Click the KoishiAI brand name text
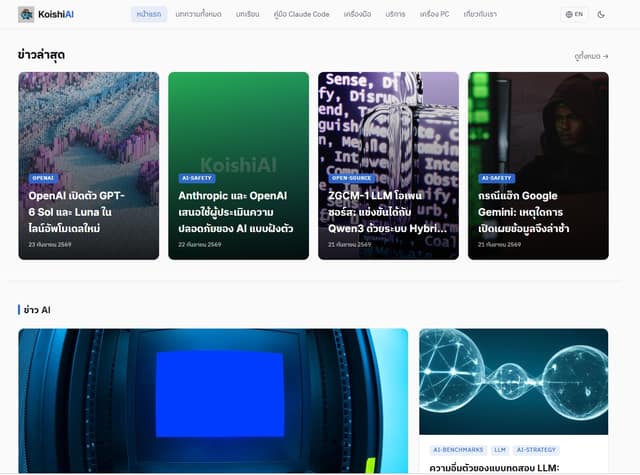 (56, 14)
